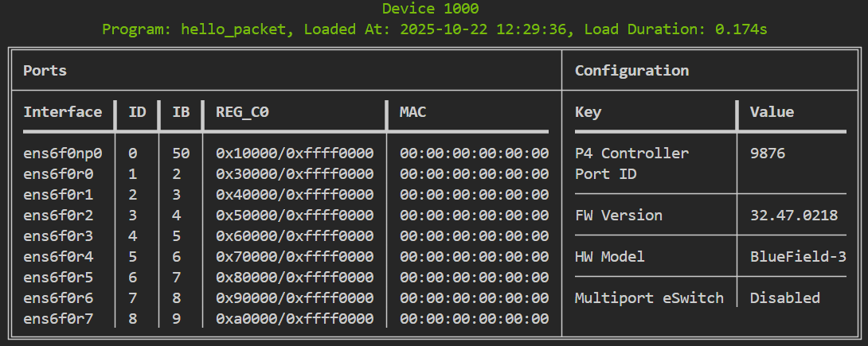
Task: Click the Ports section header
Action: [45, 71]
